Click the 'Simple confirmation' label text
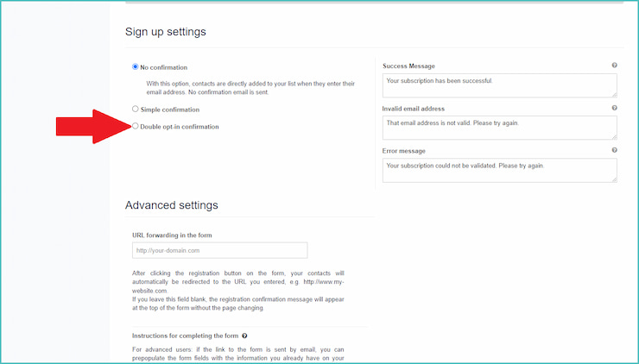The image size is (639, 364). 170,110
